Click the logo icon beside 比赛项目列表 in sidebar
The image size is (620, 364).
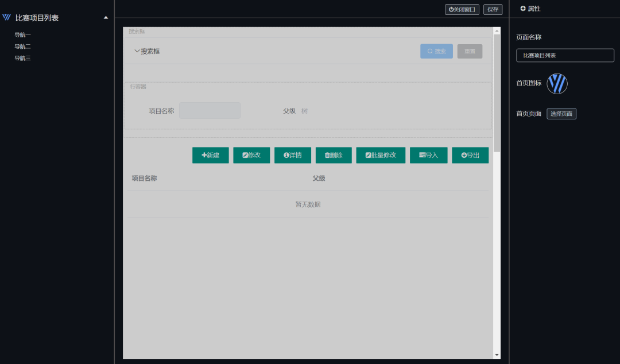[x=7, y=18]
